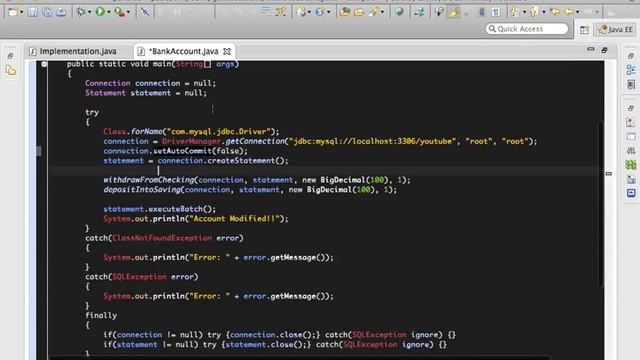
Task: Click the Open Task folder icon
Action: 359,12
